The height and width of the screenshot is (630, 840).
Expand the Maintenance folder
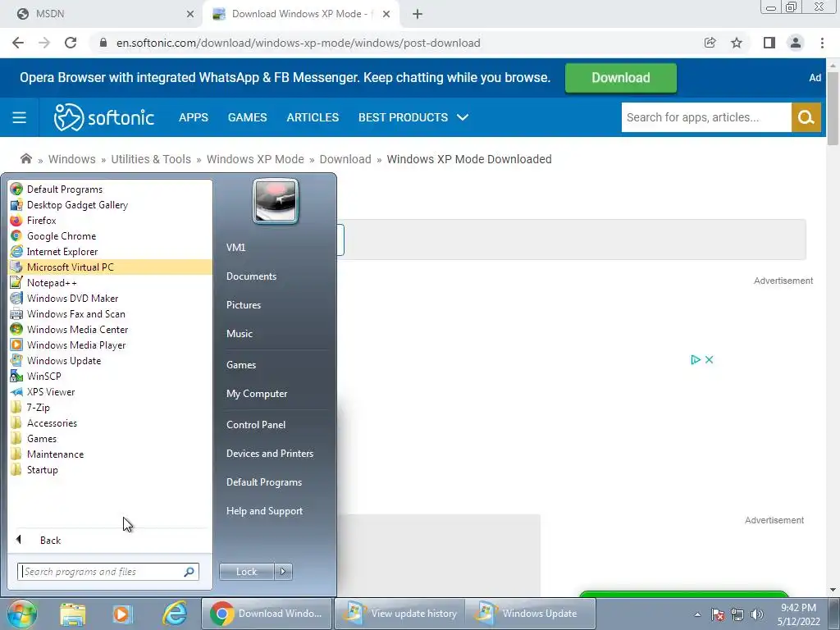click(110, 454)
